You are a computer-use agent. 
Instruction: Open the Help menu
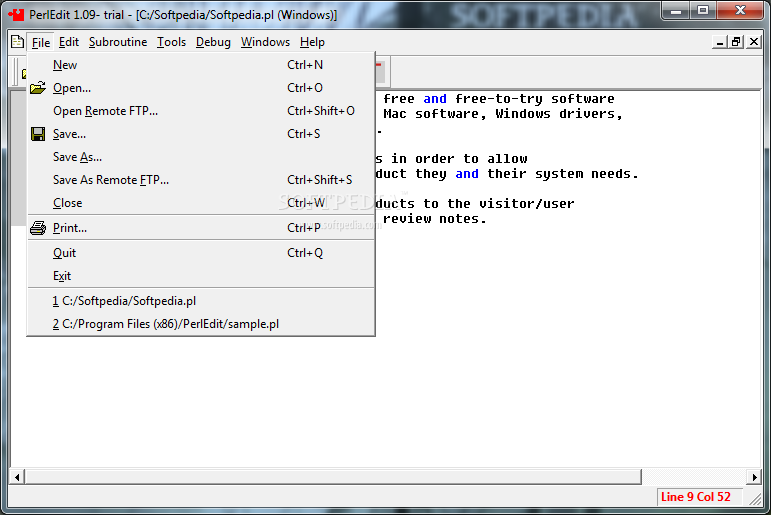(312, 42)
